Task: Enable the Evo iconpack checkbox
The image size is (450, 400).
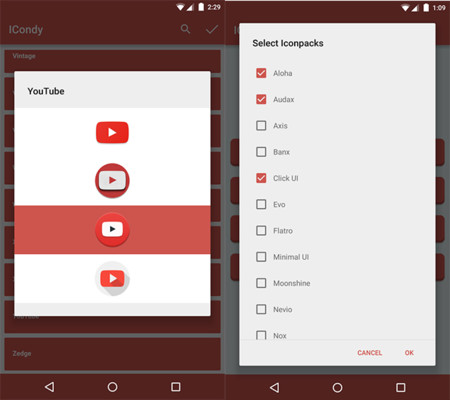Action: pos(261,204)
